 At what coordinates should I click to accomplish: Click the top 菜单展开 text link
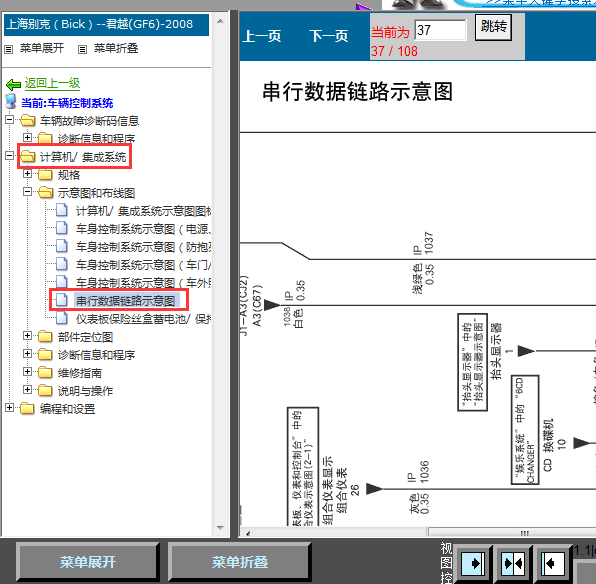click(42, 48)
